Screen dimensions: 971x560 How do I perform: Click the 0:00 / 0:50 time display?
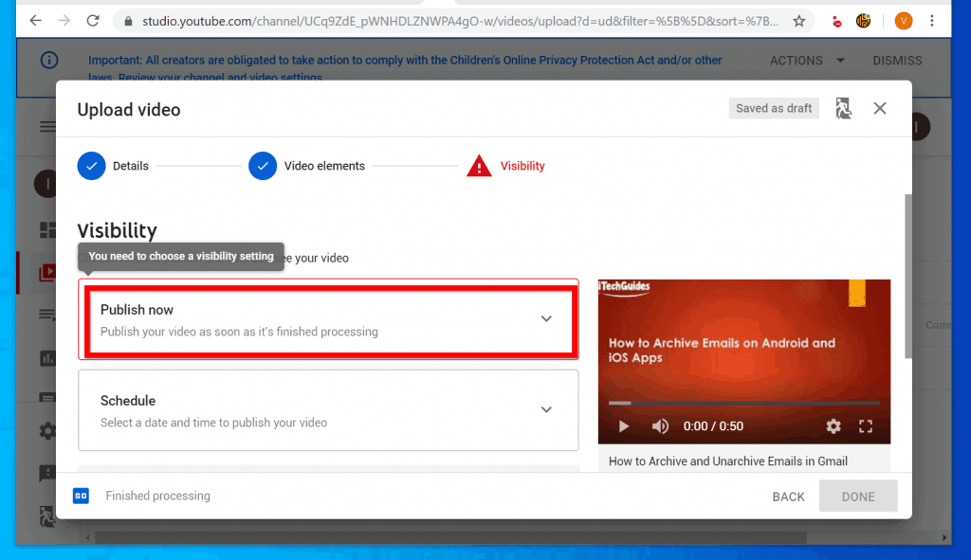tap(713, 426)
